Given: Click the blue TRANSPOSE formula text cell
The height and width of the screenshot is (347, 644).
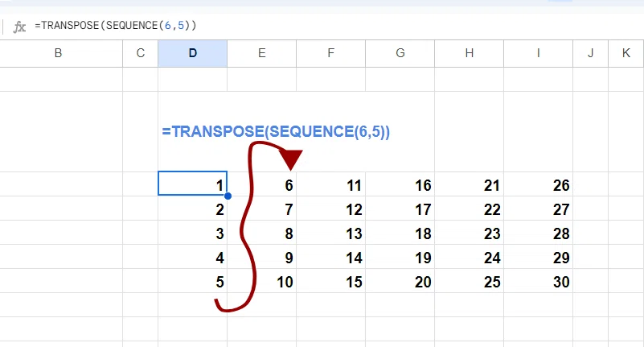Looking at the screenshot, I should (x=276, y=131).
